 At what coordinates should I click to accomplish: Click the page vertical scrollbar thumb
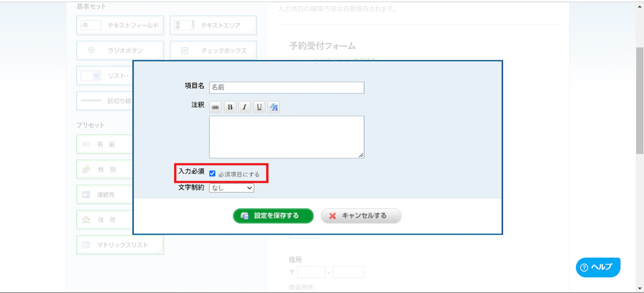pyautogui.click(x=640, y=101)
